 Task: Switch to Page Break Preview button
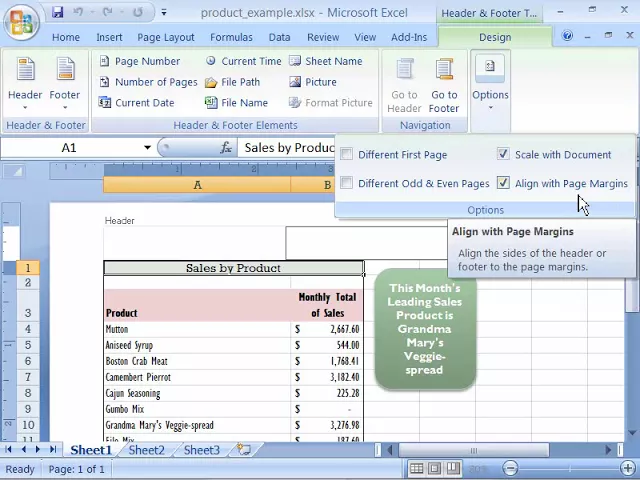click(x=453, y=468)
